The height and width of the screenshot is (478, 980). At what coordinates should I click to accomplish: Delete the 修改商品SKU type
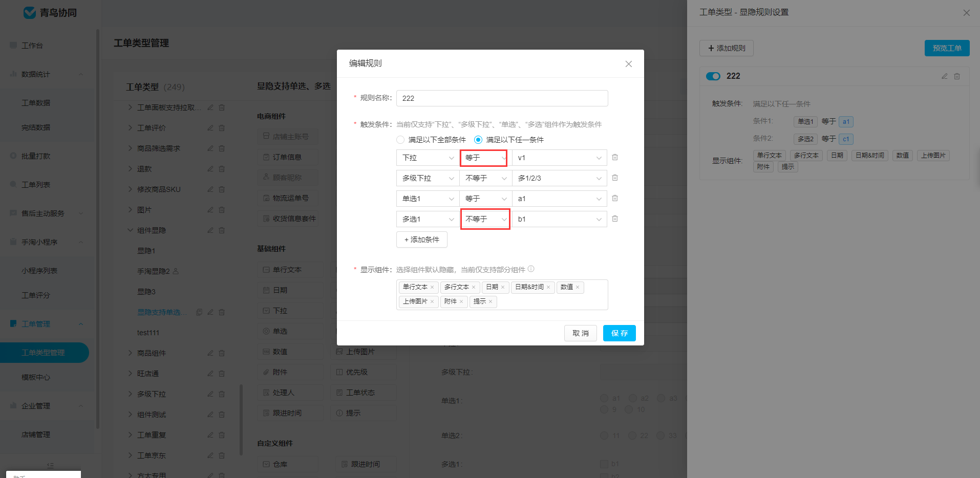(222, 189)
